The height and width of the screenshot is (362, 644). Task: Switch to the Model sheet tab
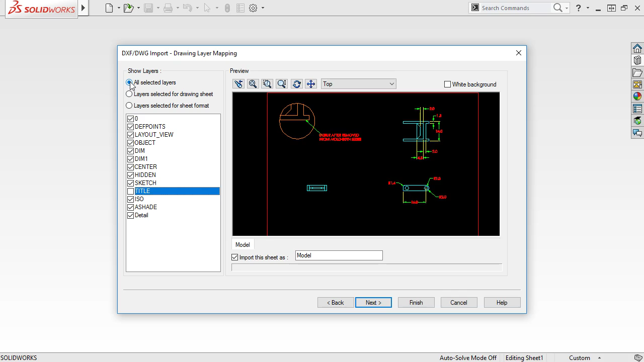[x=243, y=245]
